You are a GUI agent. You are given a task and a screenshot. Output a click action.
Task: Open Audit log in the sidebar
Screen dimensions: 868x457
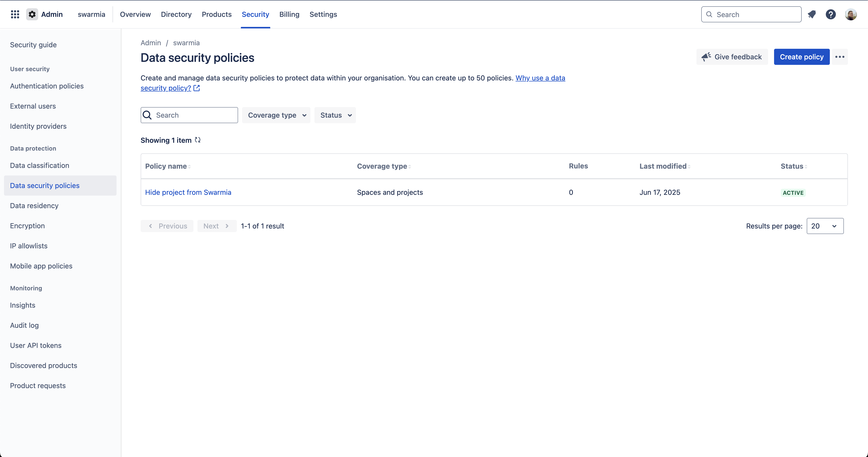pyautogui.click(x=24, y=325)
